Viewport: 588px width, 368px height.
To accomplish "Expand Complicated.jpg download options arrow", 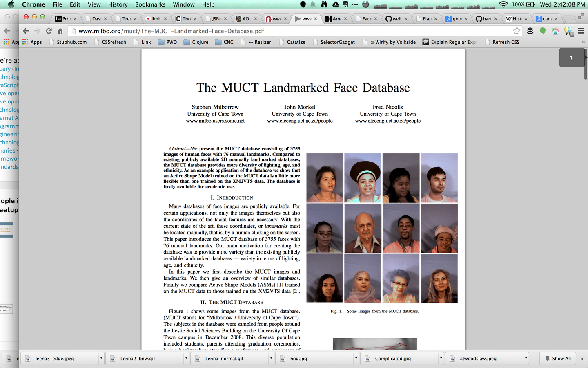I will [x=441, y=359].
